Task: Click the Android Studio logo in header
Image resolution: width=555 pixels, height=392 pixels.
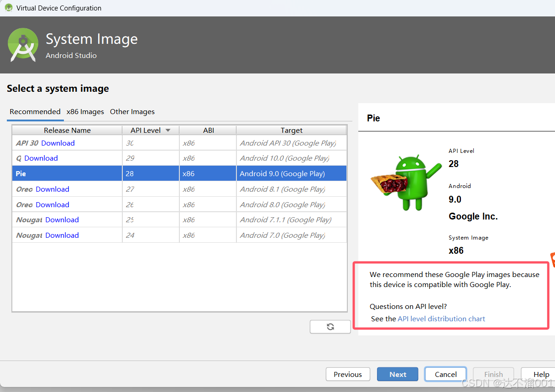Action: (x=23, y=45)
